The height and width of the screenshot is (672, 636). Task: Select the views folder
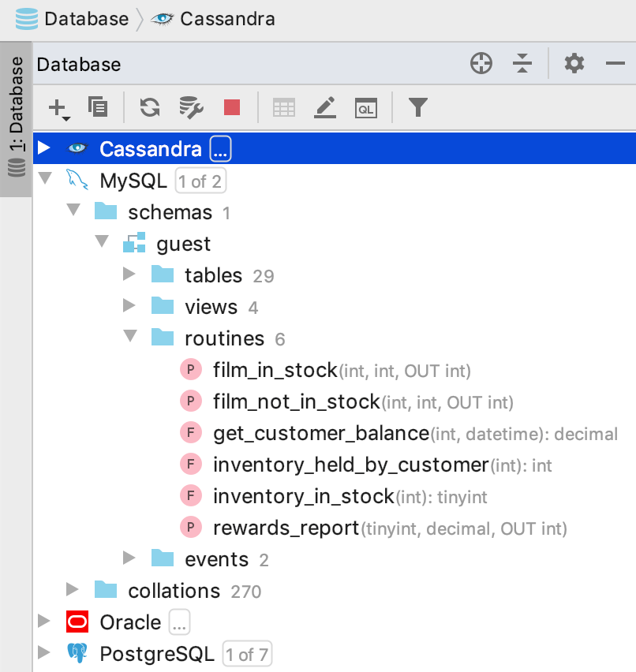pyautogui.click(x=335, y=308)
